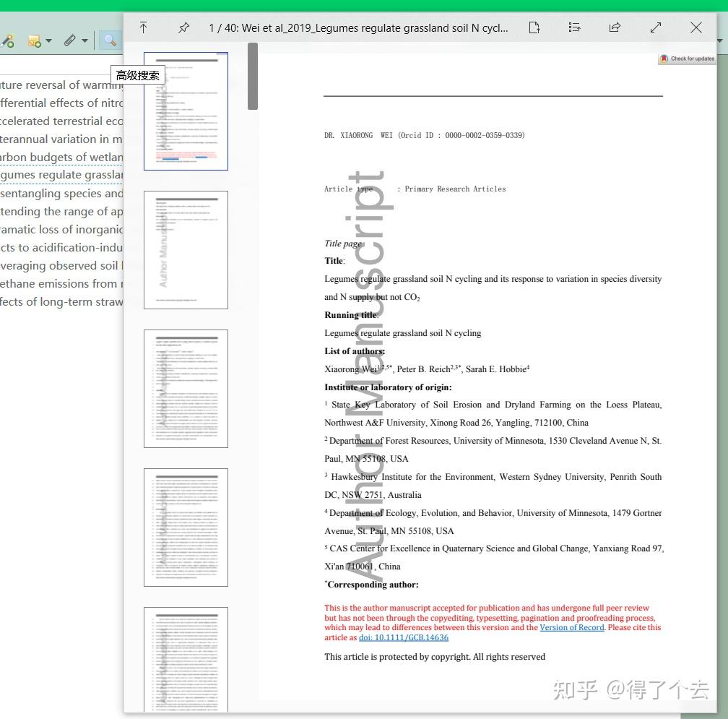Select the first page thumbnail
The height and width of the screenshot is (719, 728).
pos(186,111)
